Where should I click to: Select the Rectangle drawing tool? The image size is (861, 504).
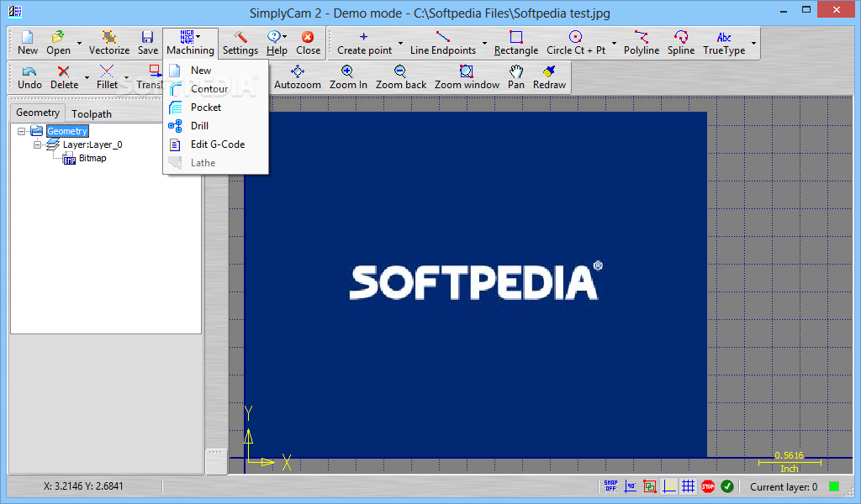515,43
